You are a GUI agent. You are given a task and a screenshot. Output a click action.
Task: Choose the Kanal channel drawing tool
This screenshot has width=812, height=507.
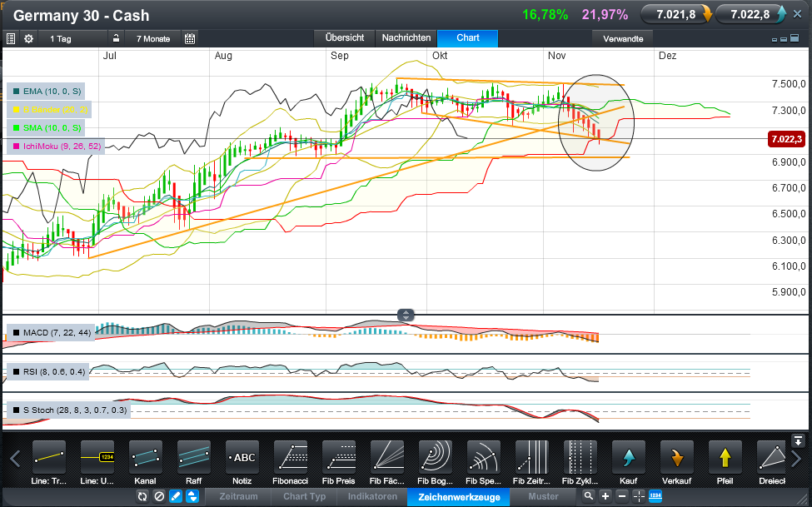pyautogui.click(x=145, y=457)
